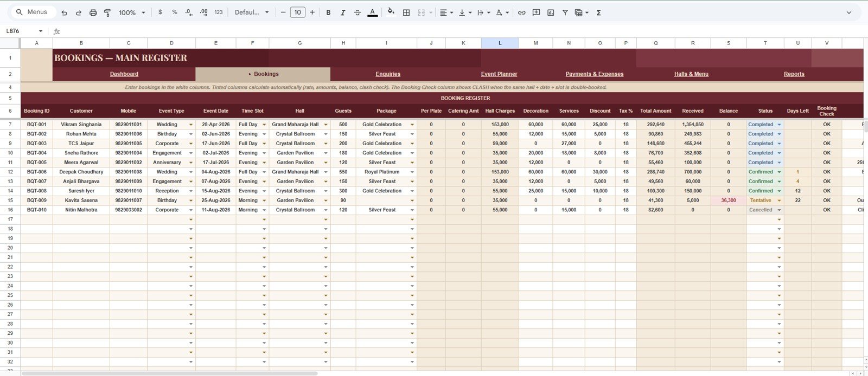
Task: Open Status dropdown for Deepak Choudhary (Confirmed)
Action: (779, 172)
